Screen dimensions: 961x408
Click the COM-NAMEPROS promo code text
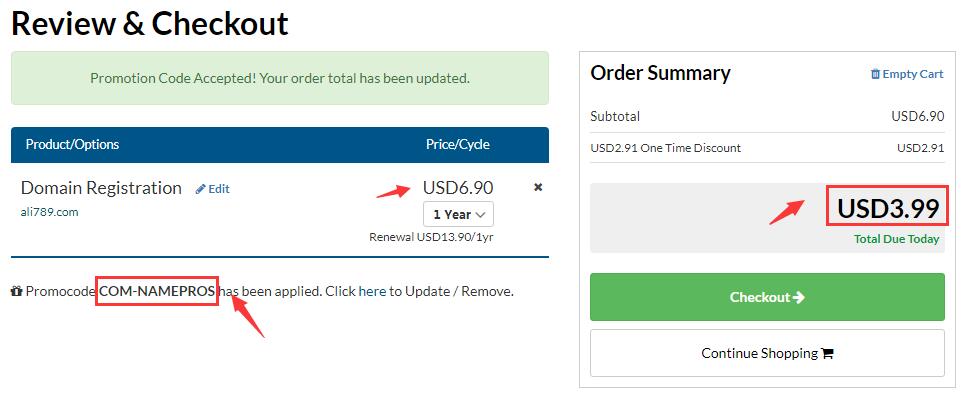(x=157, y=292)
